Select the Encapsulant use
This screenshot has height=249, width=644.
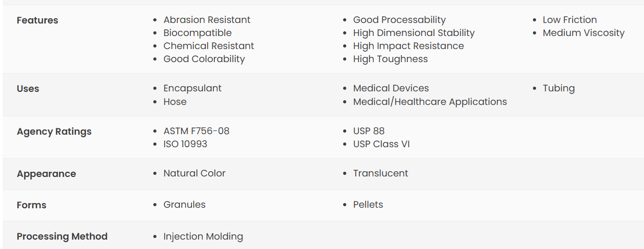(x=192, y=88)
